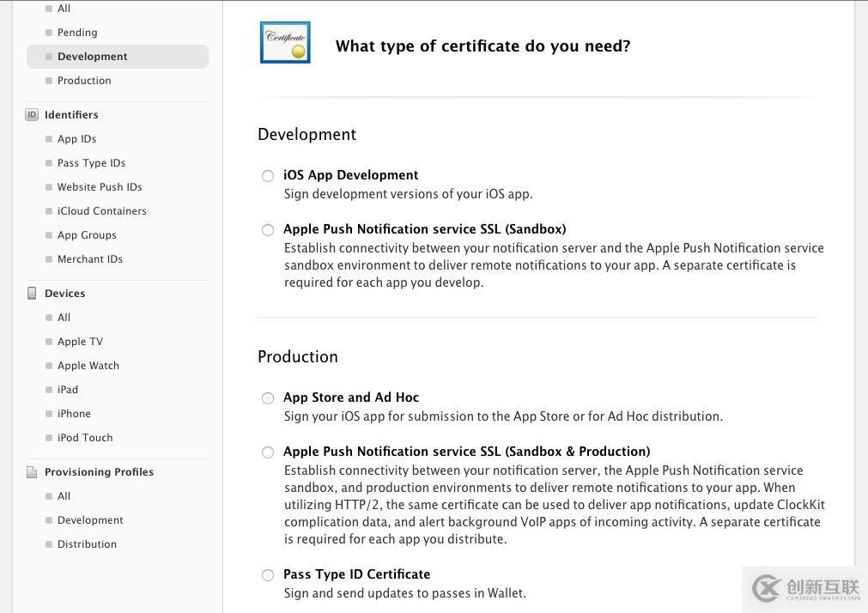Screen dimensions: 868x613
Task: Choose Apple Push Notification service SSL (Sandbox)
Action: tap(268, 230)
